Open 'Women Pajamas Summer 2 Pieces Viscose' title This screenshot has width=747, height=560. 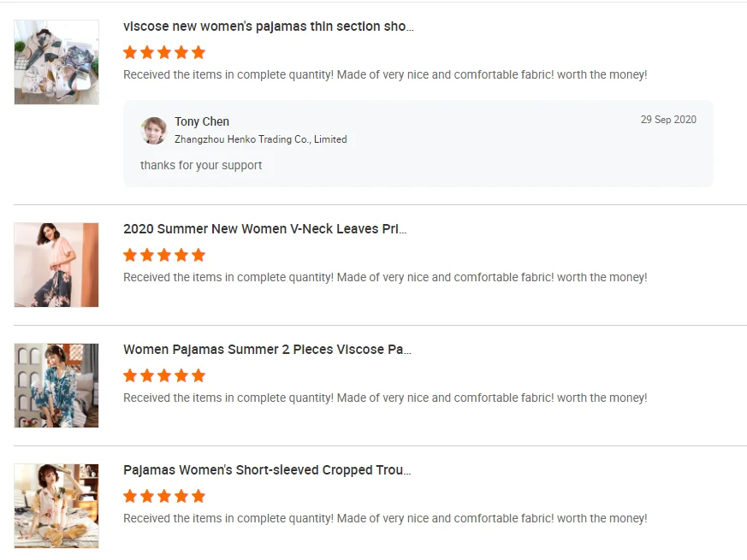click(x=267, y=350)
